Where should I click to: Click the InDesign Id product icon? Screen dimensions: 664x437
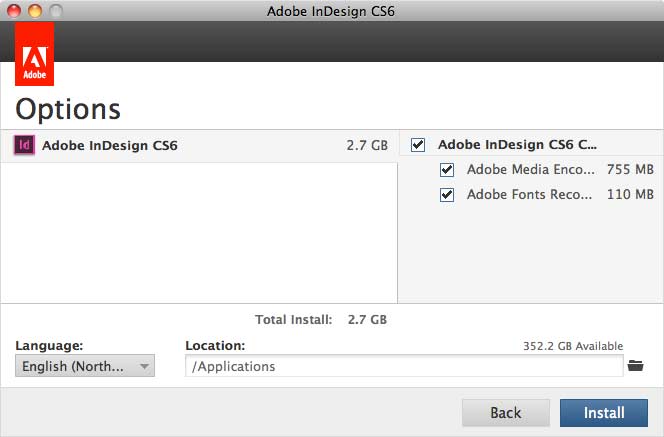coord(24,145)
